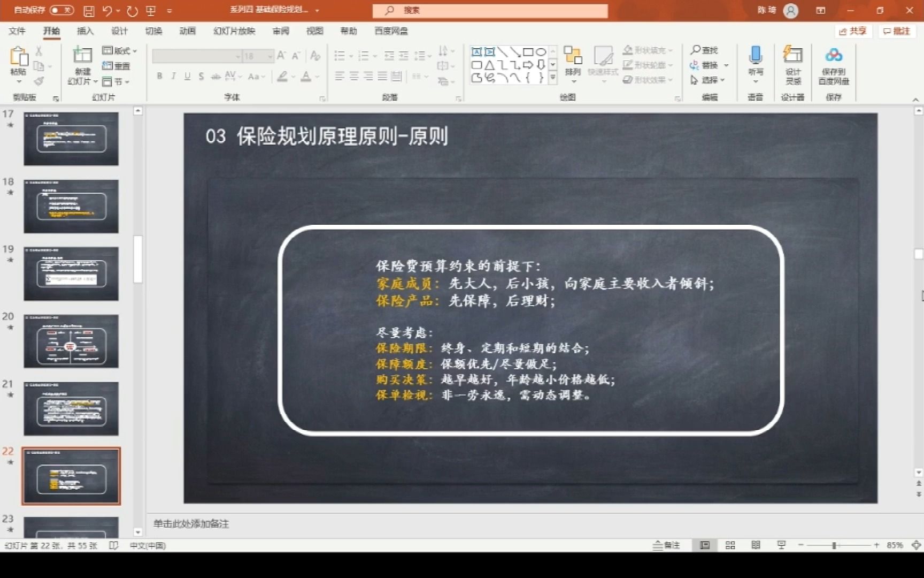Click the Decrease Font Size icon
Image resolution: width=924 pixels, height=578 pixels.
(295, 56)
